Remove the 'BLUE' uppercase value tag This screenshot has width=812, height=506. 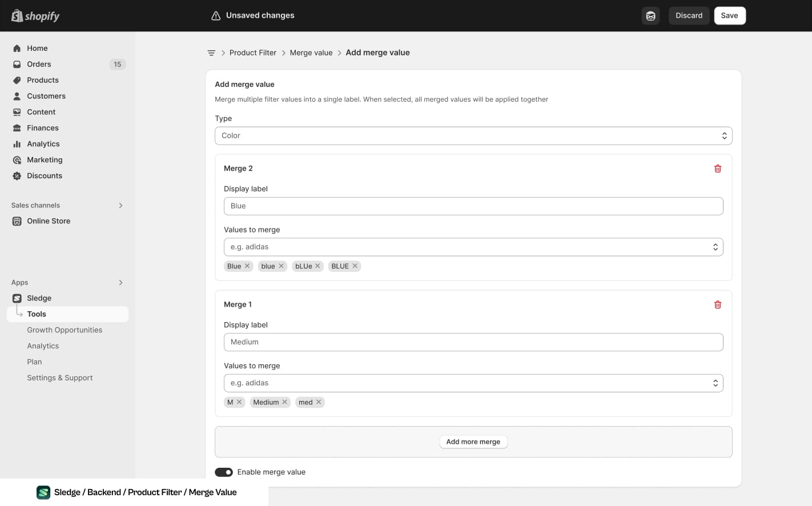tap(355, 266)
